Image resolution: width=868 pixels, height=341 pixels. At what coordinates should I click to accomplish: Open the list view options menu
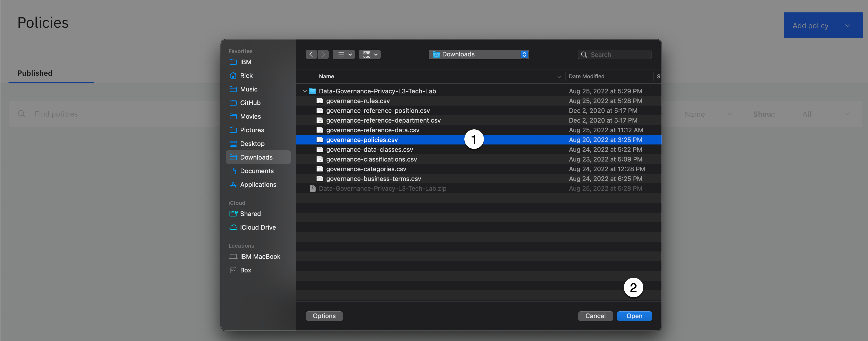344,54
